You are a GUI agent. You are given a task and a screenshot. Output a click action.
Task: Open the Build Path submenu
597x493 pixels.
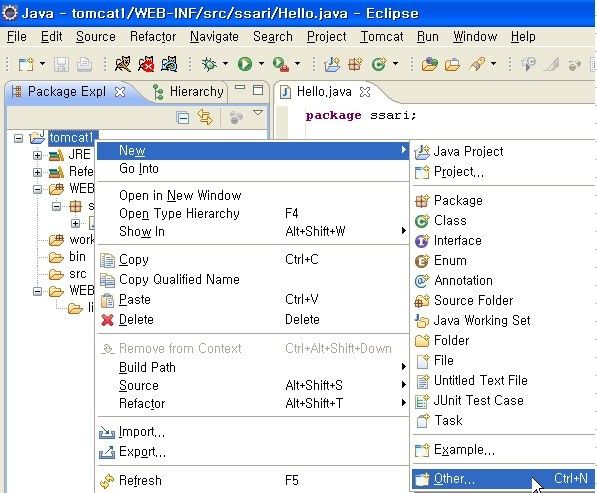point(253,367)
